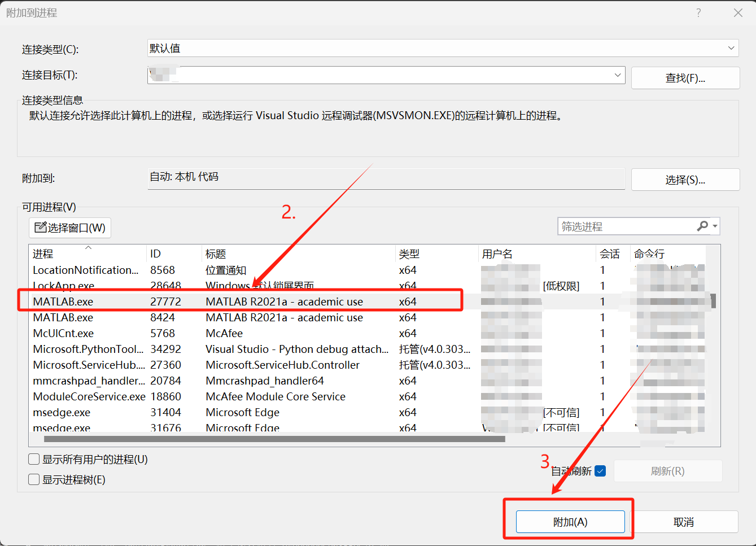The image size is (756, 546).
Task: Click the help question mark icon
Action: click(x=698, y=12)
